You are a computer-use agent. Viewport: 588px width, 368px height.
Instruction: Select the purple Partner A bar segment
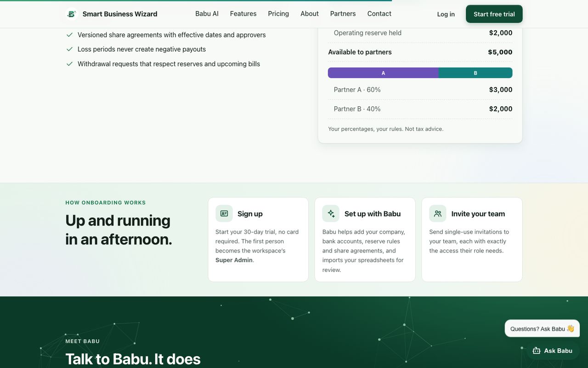383,73
